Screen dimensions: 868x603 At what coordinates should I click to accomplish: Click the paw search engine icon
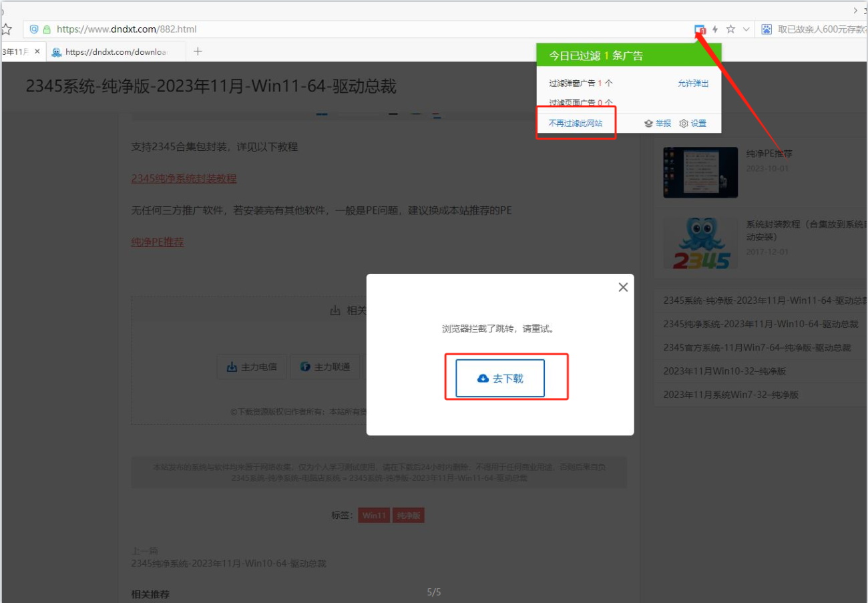(767, 29)
